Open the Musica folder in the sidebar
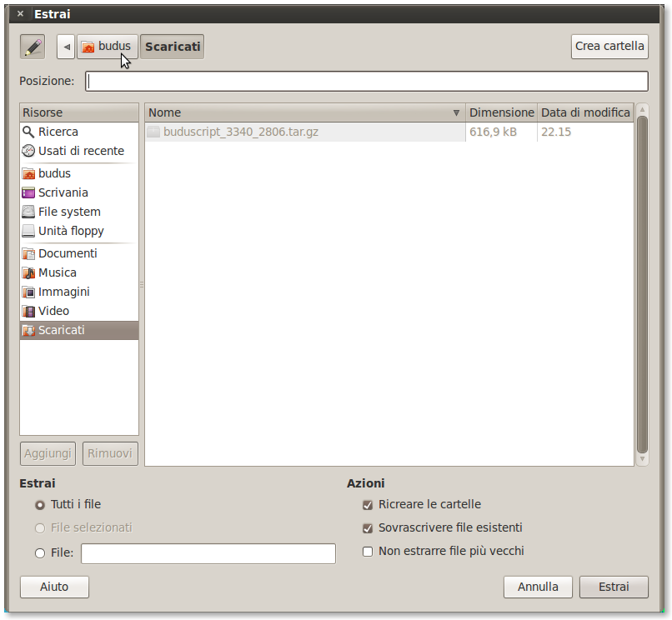Screen dimensions: 672x620 tap(58, 272)
